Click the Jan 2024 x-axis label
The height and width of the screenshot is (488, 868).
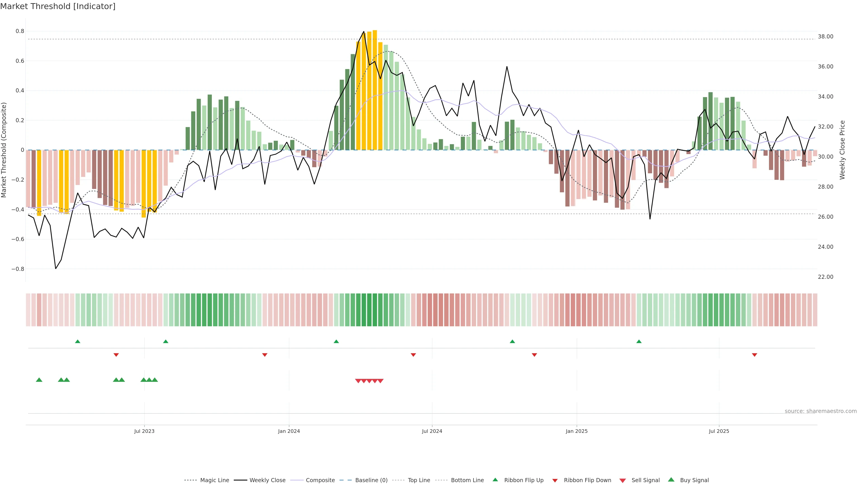[289, 431]
